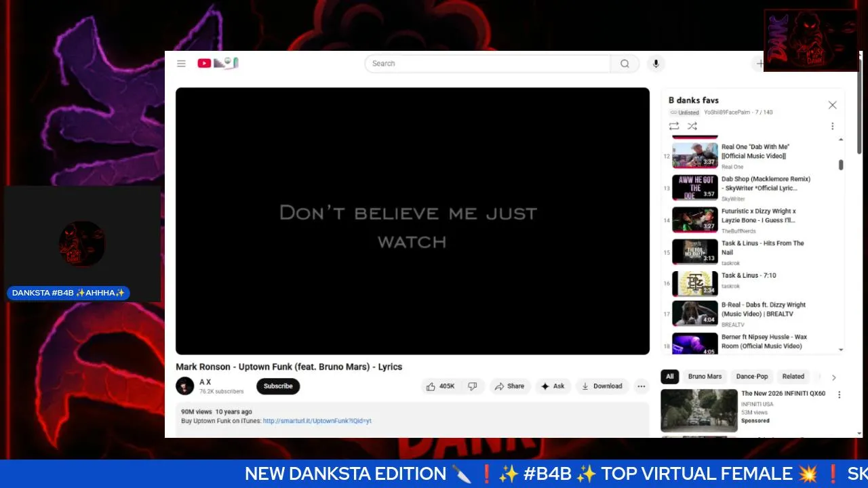Select the Bruno Mars filter chip

pos(705,377)
